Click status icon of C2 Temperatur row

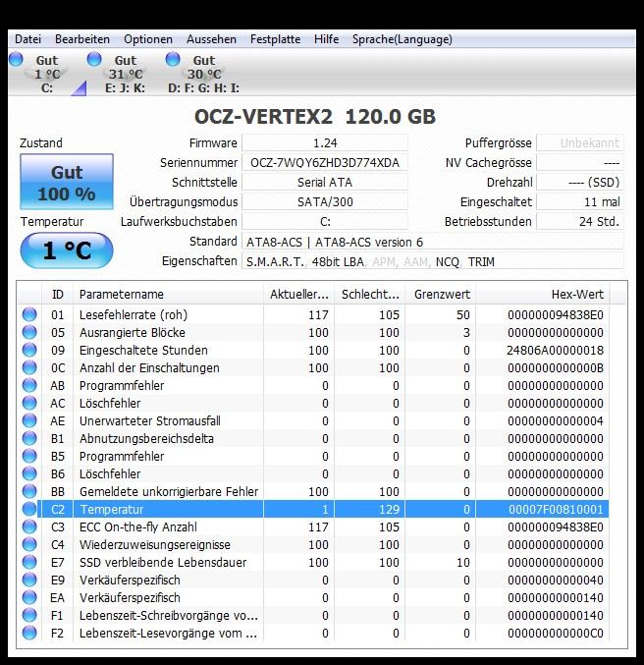click(29, 509)
